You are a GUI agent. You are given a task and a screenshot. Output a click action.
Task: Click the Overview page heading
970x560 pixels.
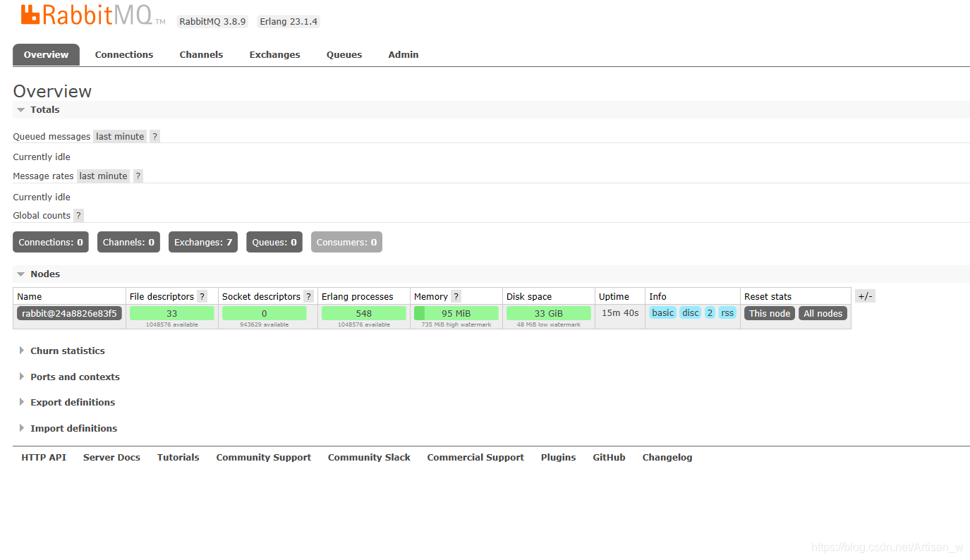click(52, 92)
